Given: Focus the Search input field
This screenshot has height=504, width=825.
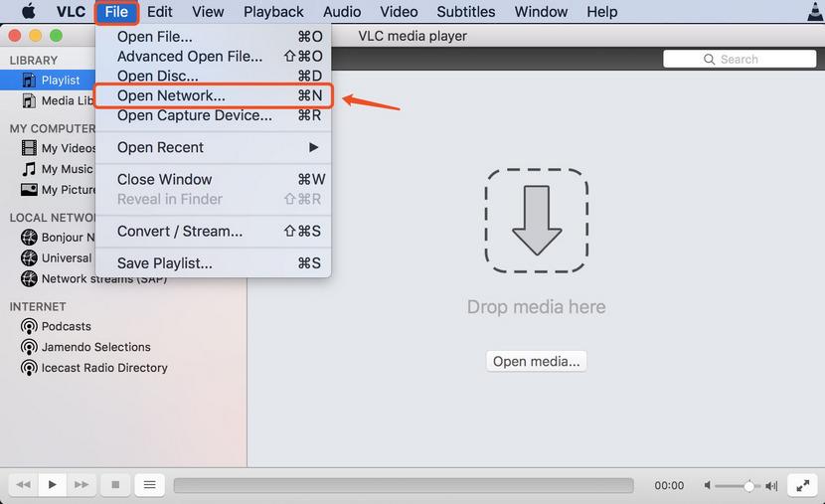Looking at the screenshot, I should (740, 59).
